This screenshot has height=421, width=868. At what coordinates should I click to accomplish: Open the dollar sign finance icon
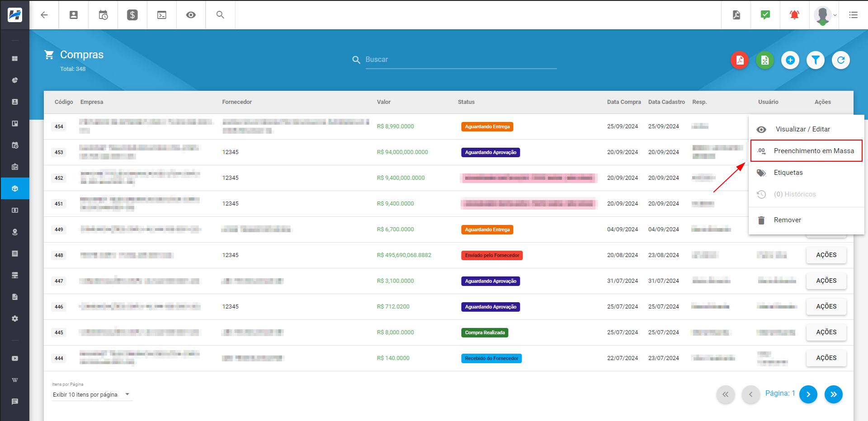pyautogui.click(x=132, y=15)
